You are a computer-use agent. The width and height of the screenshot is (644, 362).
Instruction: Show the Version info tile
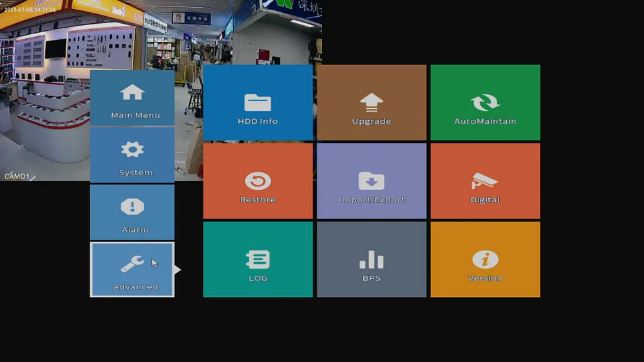point(485,260)
